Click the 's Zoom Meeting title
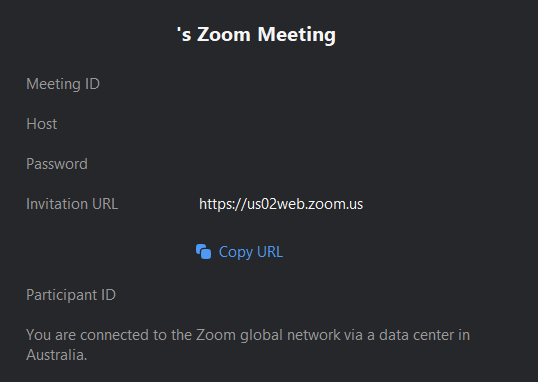This screenshot has height=382, width=538. [x=256, y=34]
